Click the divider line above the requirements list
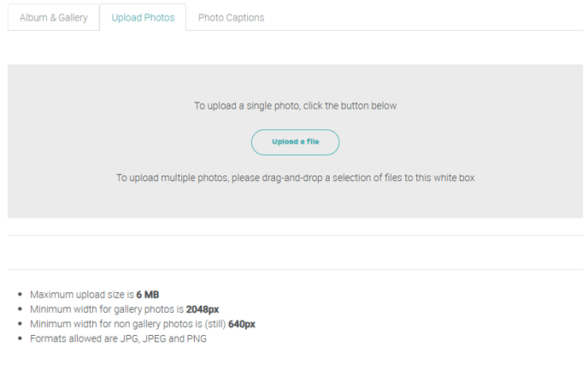This screenshot has width=588, height=370. pos(295,269)
